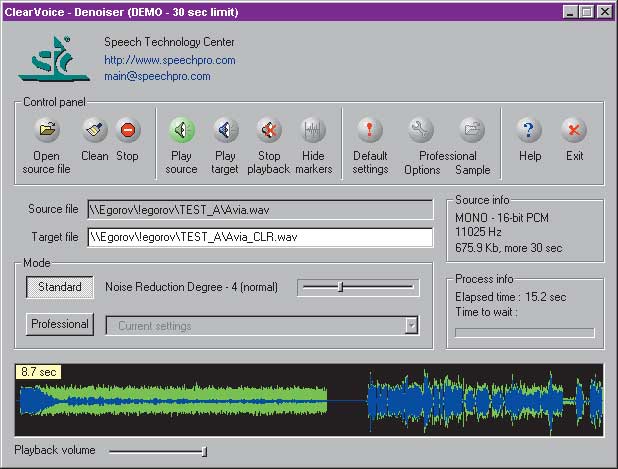Screen dimensions: 618x469
Task: Maximize the ClearVoice window
Action: (x=586, y=12)
